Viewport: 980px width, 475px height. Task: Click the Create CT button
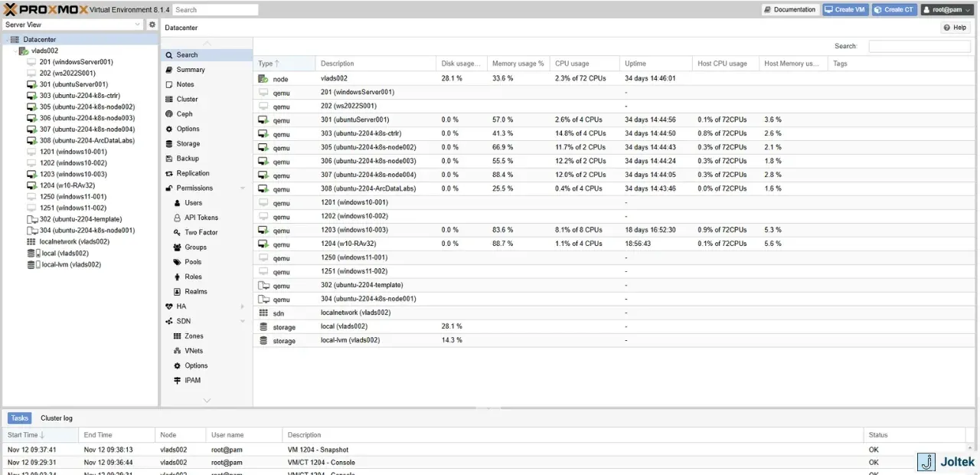(894, 10)
